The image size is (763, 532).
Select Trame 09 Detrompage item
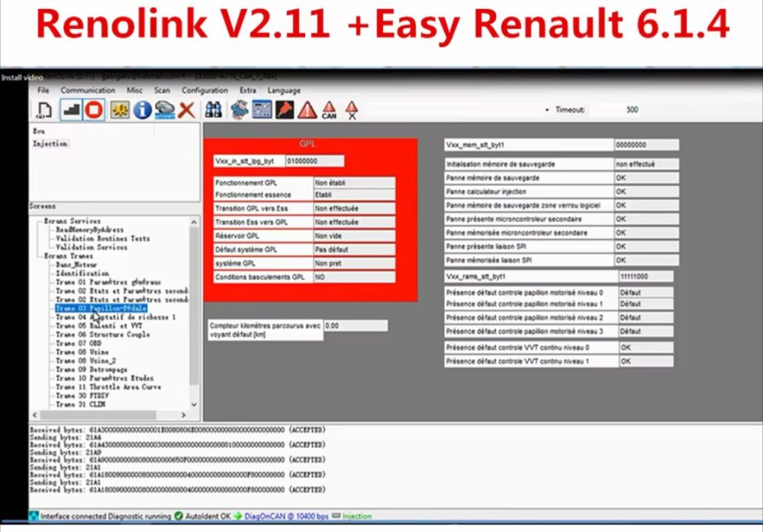[92, 369]
